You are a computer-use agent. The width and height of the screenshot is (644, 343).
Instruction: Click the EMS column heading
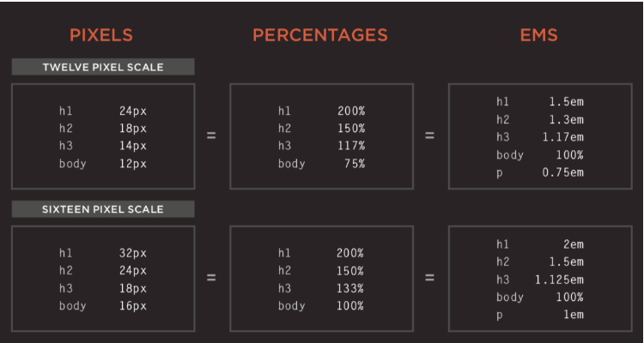[x=539, y=35]
